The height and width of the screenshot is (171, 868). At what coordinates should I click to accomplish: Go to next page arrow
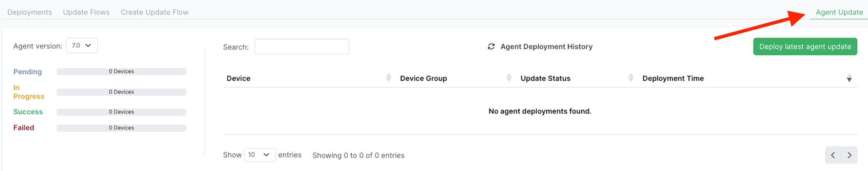pos(849,155)
